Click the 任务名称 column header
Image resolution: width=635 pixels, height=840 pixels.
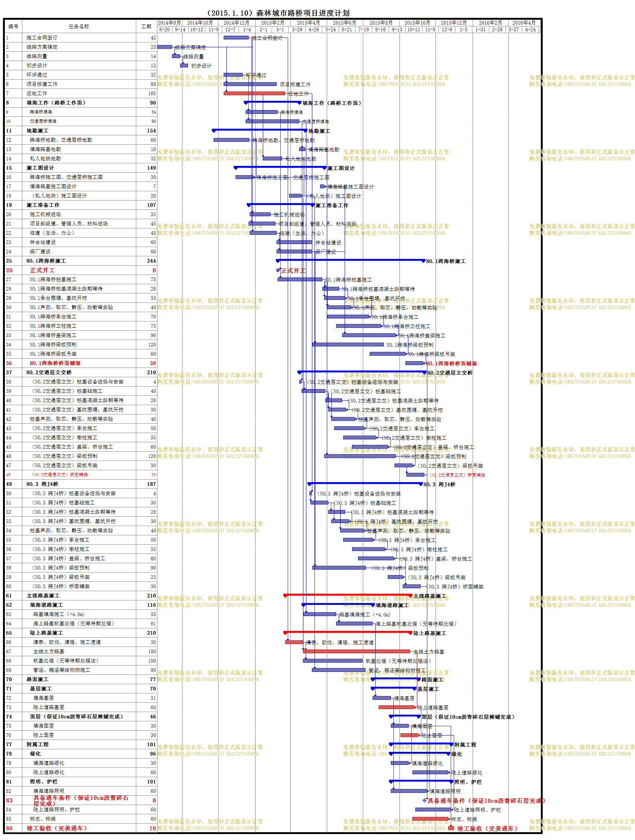79,26
